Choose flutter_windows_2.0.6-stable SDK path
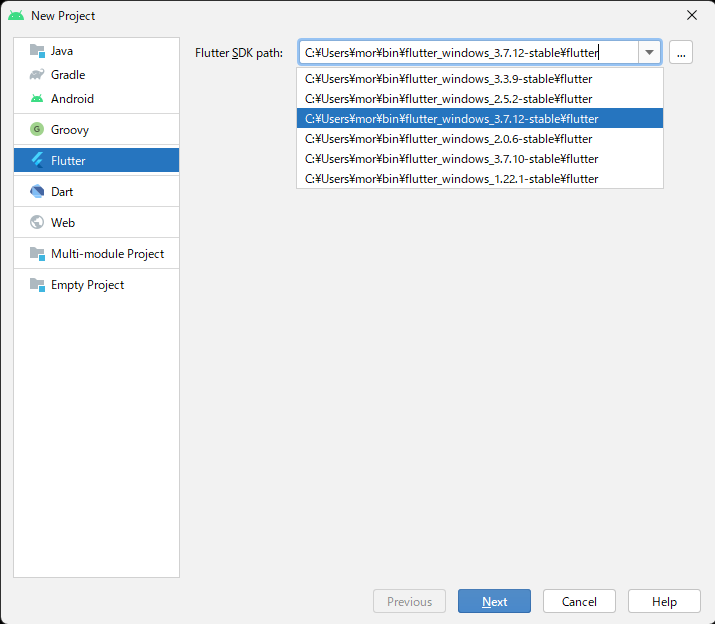 coord(480,139)
